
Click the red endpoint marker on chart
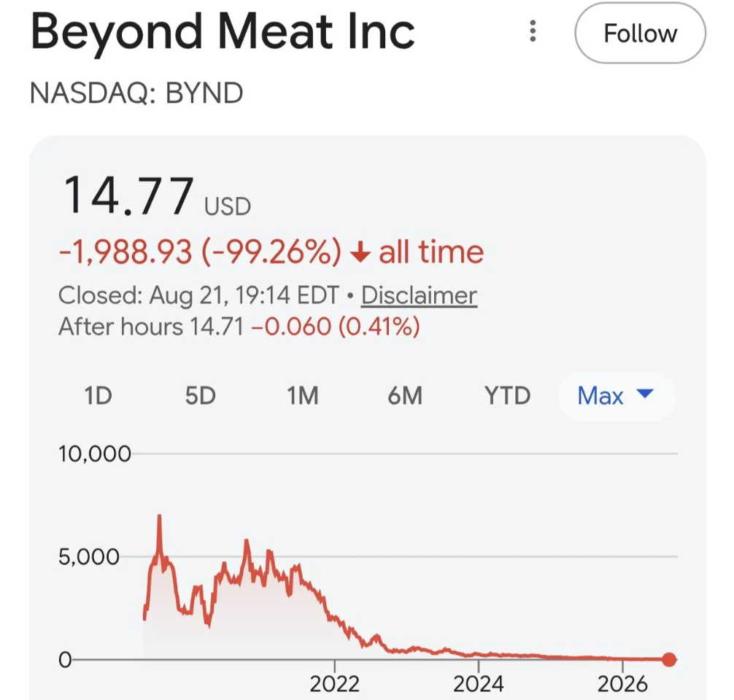[669, 659]
